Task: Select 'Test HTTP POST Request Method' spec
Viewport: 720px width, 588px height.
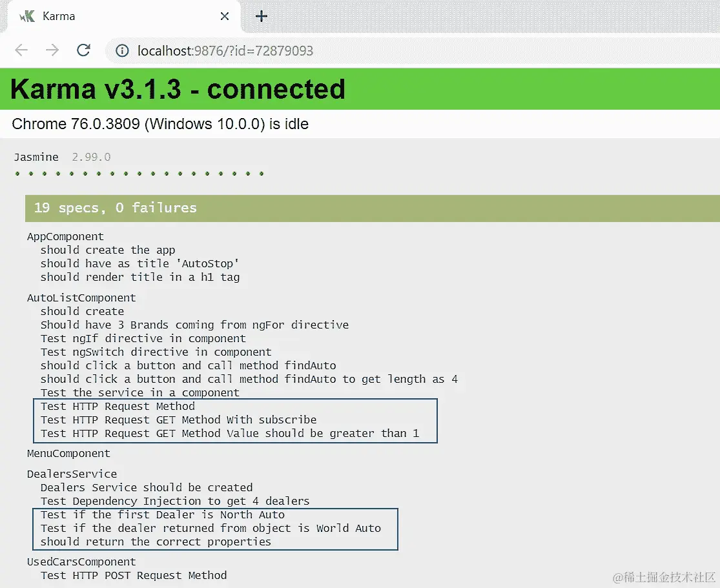Action: coord(134,576)
